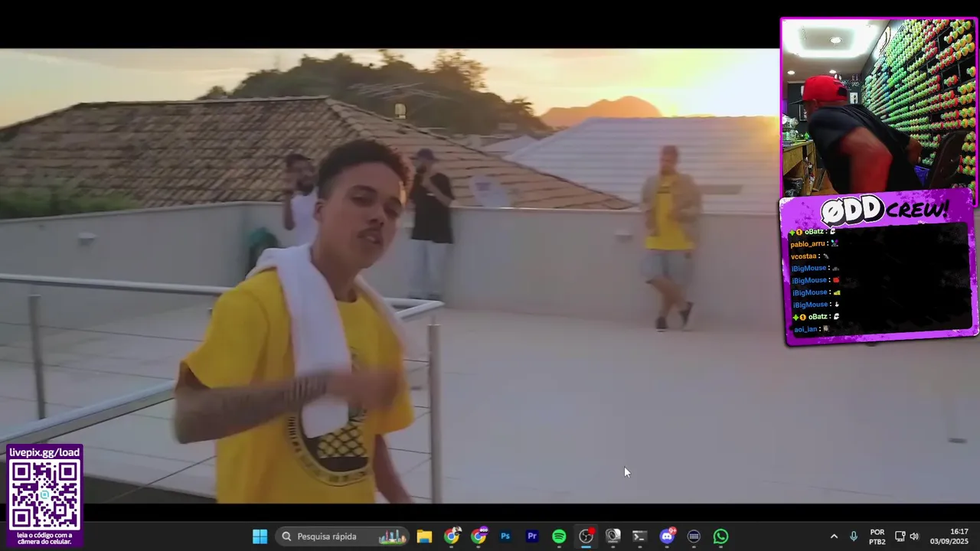The width and height of the screenshot is (980, 551).
Task: Open WhatsApp from the taskbar
Action: tap(720, 536)
